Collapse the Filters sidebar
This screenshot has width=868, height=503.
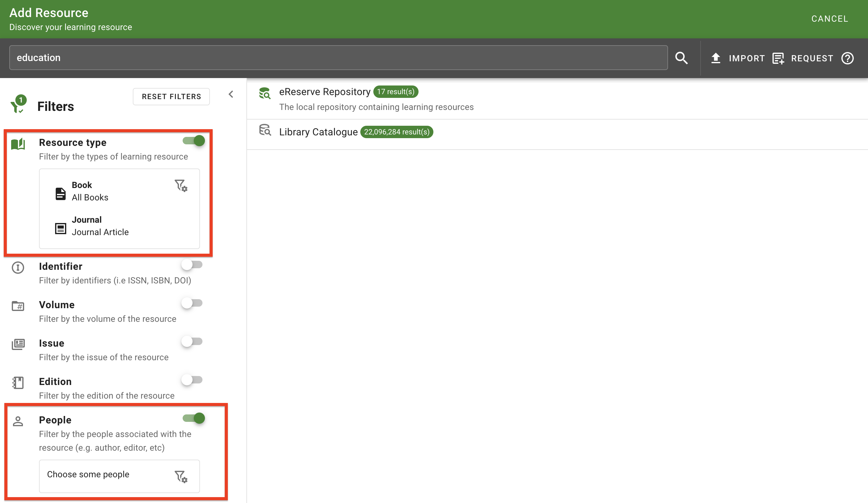(x=231, y=94)
